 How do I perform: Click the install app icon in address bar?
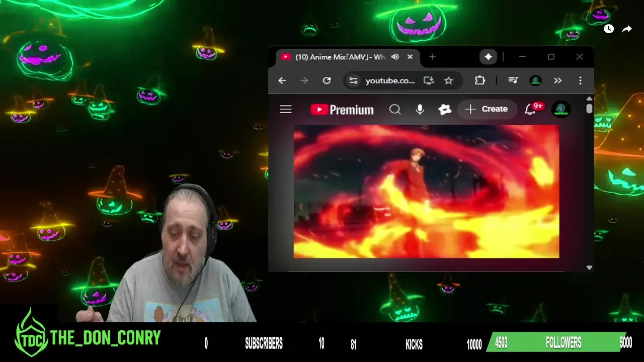(429, 80)
